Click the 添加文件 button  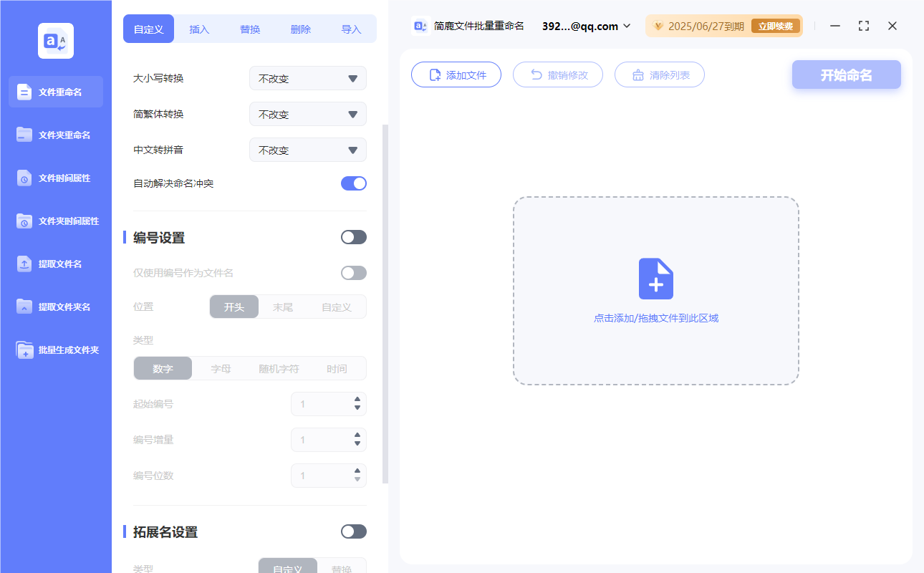456,74
